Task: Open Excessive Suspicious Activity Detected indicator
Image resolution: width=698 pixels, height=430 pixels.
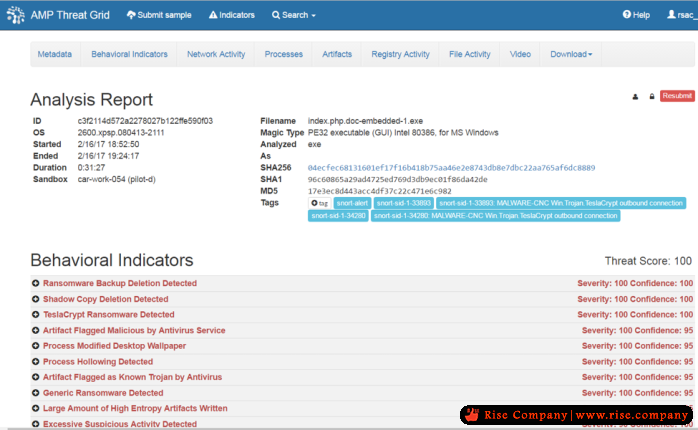Action: pyautogui.click(x=120, y=424)
